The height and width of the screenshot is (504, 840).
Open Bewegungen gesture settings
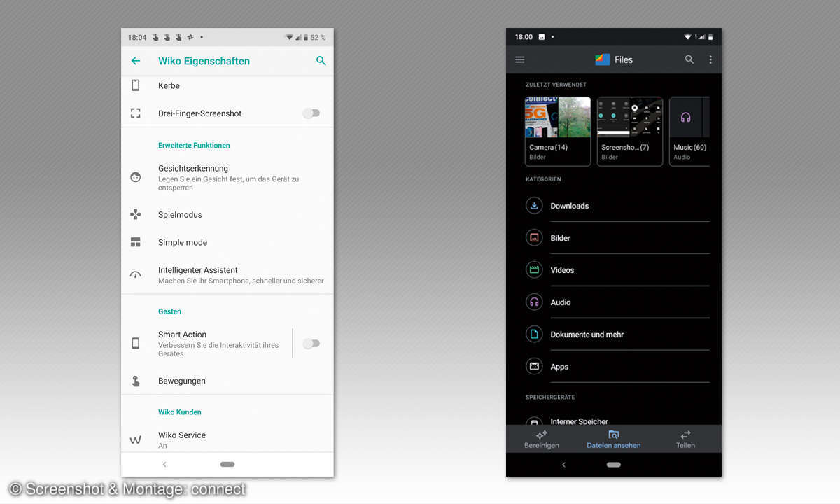227,381
